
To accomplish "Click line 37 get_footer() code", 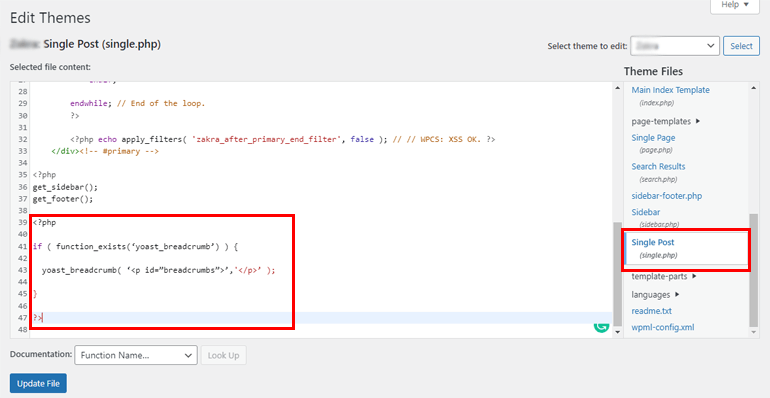I will (63, 199).
